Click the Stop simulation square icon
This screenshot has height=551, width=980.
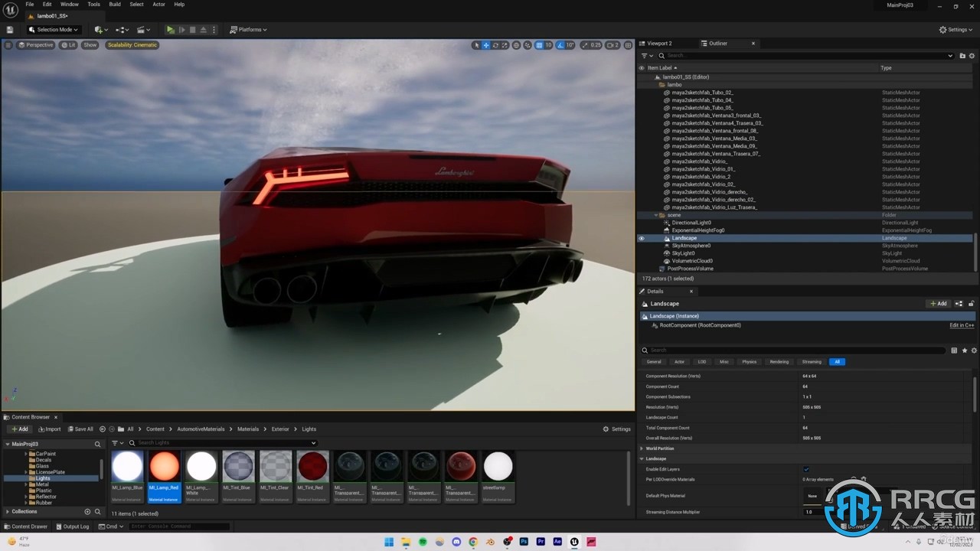[x=193, y=30]
